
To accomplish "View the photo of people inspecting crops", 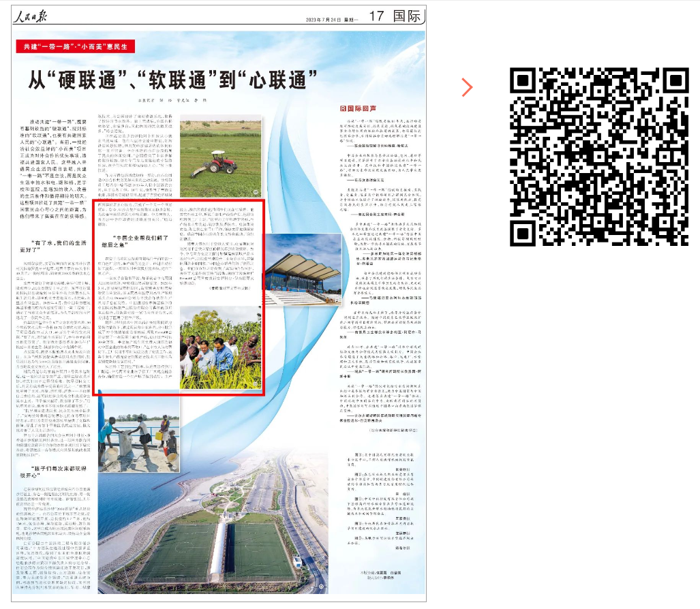I will pos(221,347).
